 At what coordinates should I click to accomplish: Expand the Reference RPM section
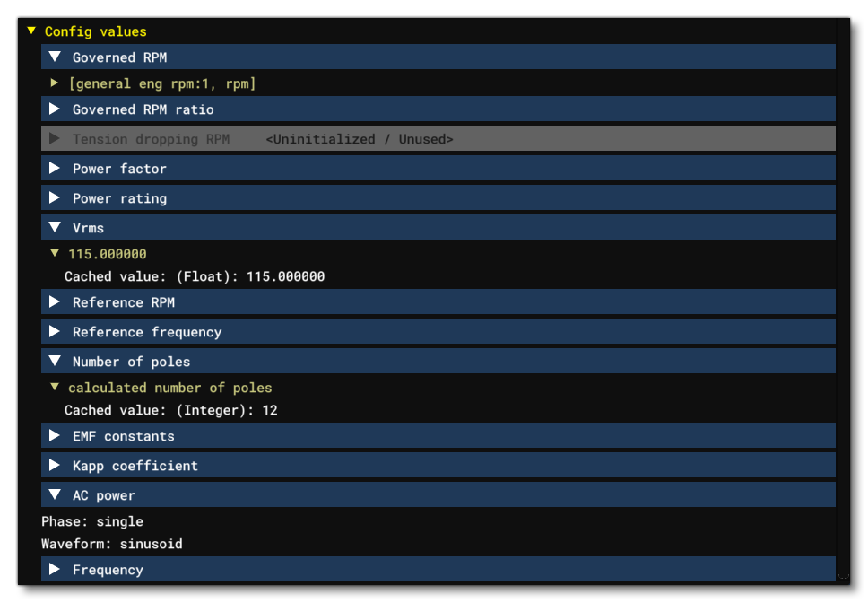(54, 302)
